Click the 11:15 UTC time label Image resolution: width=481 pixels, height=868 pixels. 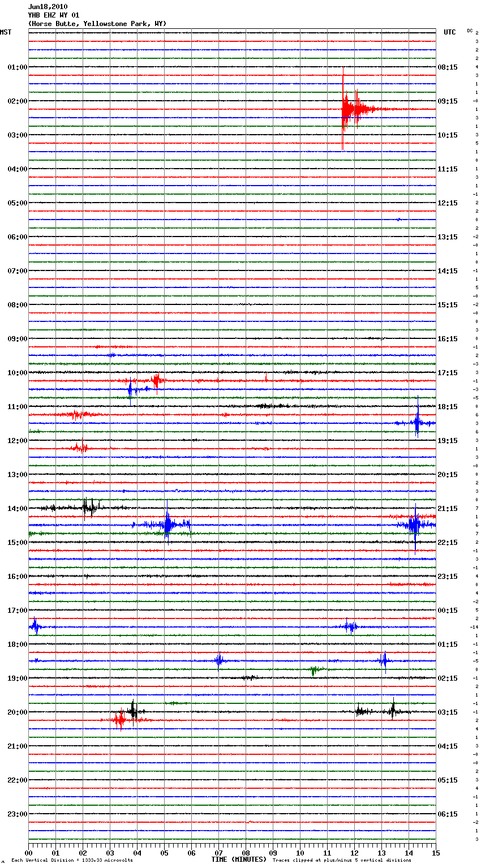tap(448, 169)
